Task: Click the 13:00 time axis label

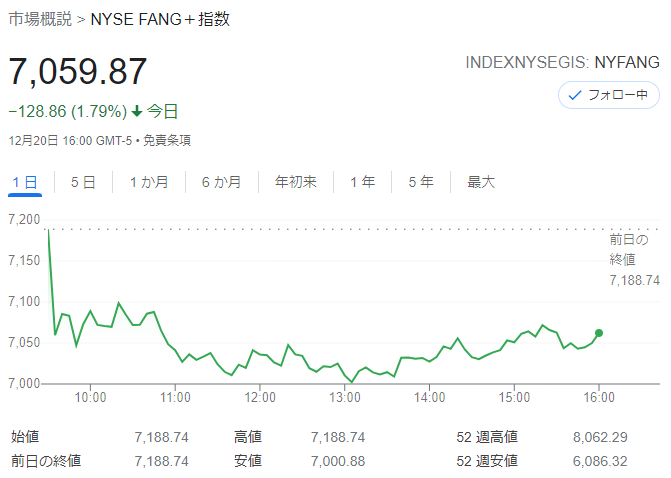Action: click(345, 398)
